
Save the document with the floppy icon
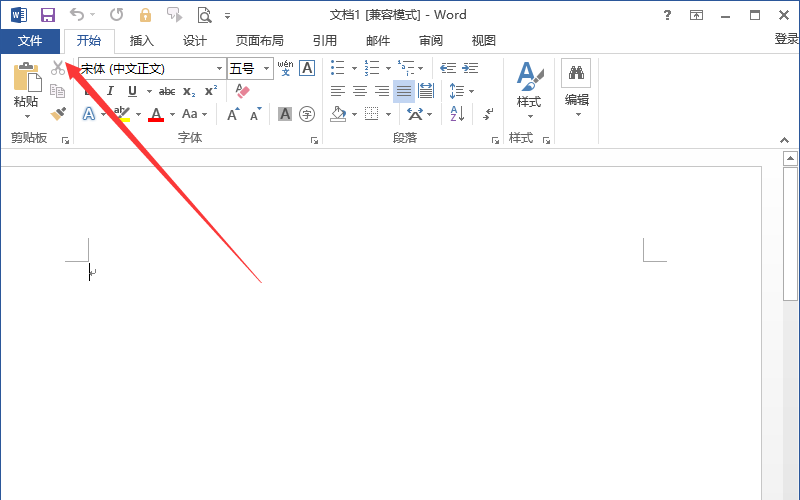click(x=48, y=15)
